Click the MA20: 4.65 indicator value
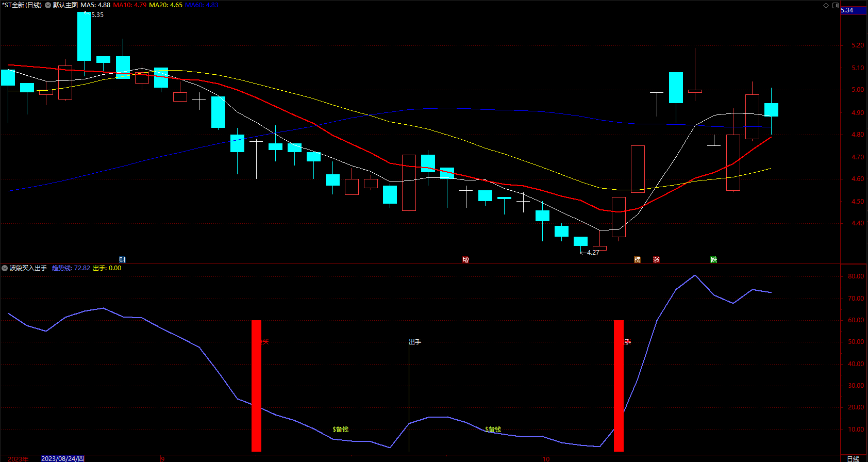Image resolution: width=868 pixels, height=462 pixels. coord(166,5)
